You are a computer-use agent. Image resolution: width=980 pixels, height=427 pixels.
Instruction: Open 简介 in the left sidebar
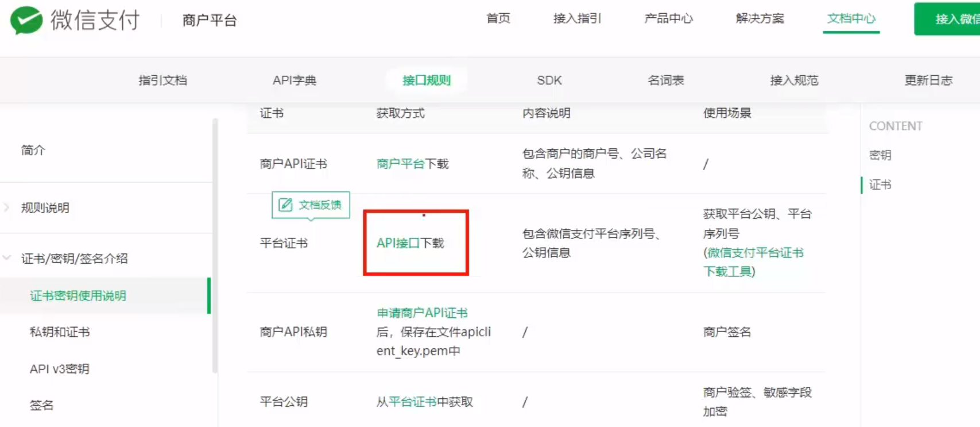33,150
